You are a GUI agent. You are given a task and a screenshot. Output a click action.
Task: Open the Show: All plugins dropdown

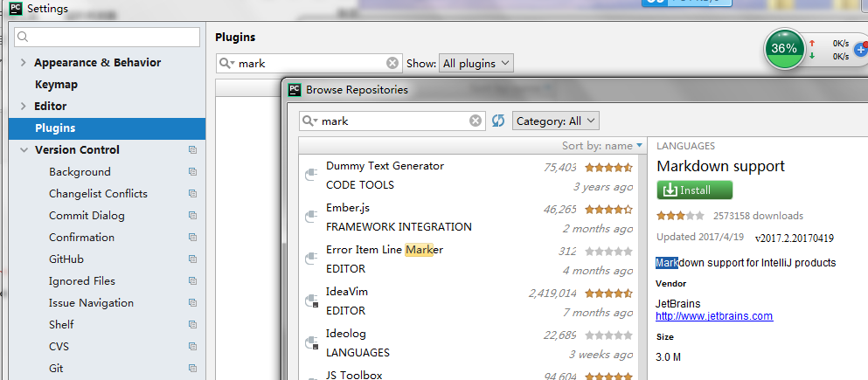point(476,63)
